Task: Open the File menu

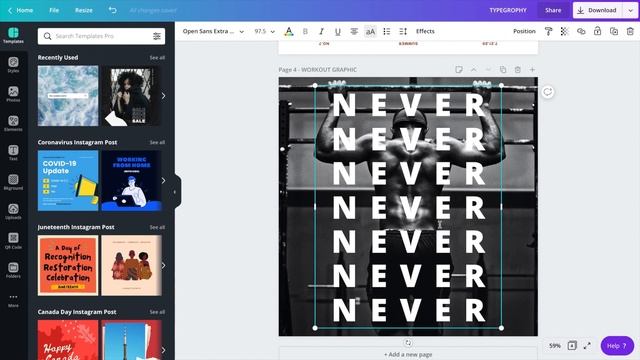Action: (54, 10)
